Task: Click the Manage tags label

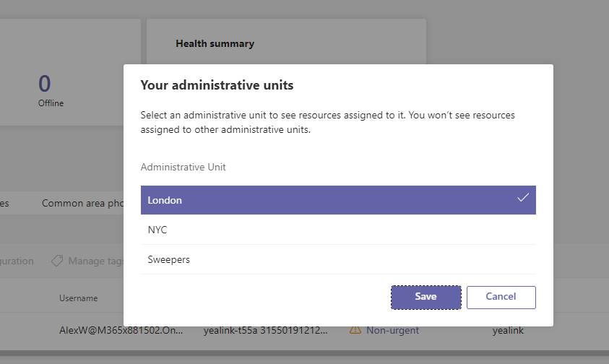Action: (97, 261)
